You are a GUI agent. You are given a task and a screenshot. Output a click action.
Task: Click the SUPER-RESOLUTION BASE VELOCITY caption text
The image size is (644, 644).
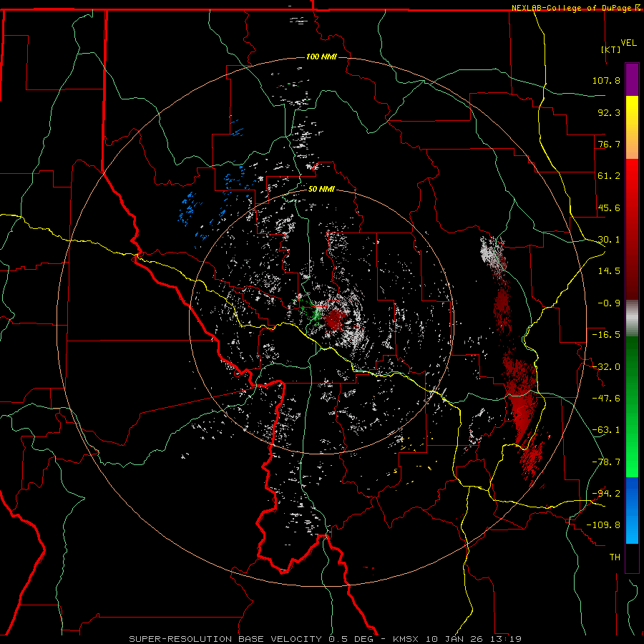[225, 639]
